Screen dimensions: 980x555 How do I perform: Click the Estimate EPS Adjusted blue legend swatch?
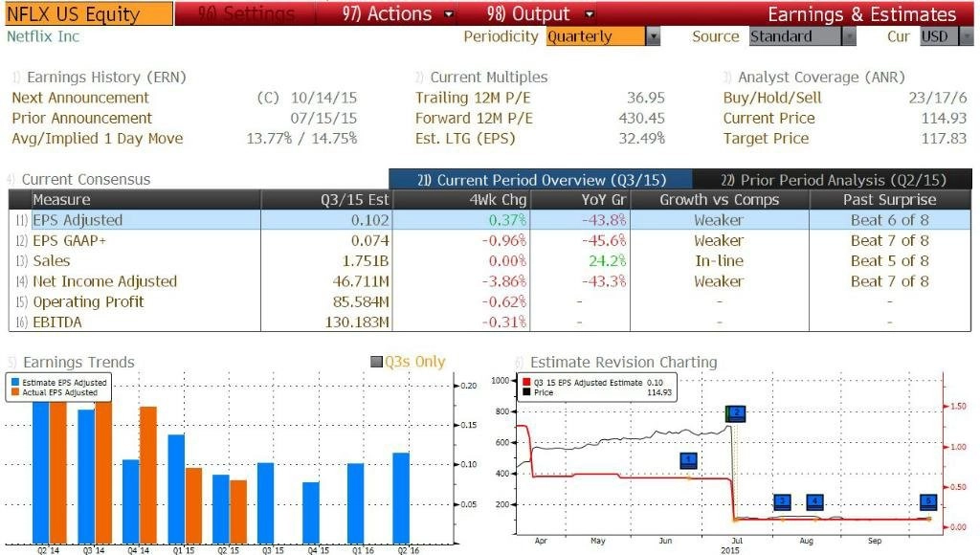coord(15,383)
